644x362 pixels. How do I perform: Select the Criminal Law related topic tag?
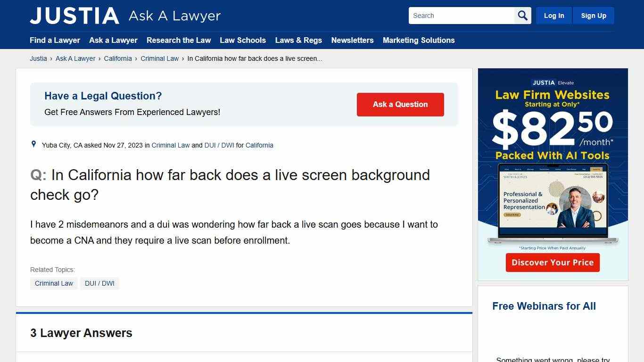click(x=54, y=283)
